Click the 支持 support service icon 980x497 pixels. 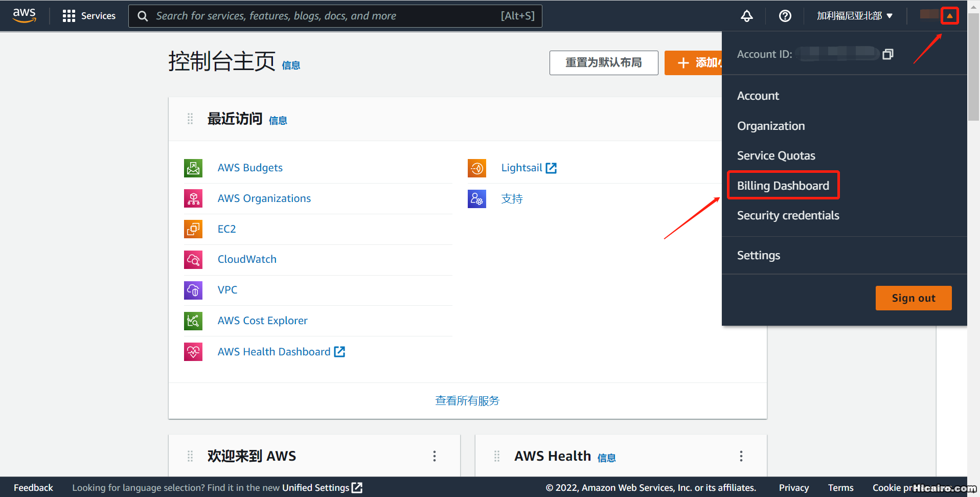tap(477, 198)
